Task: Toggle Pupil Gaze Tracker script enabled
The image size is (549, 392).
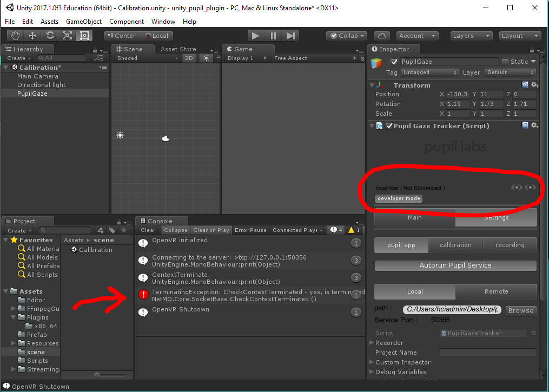Action: coord(389,125)
